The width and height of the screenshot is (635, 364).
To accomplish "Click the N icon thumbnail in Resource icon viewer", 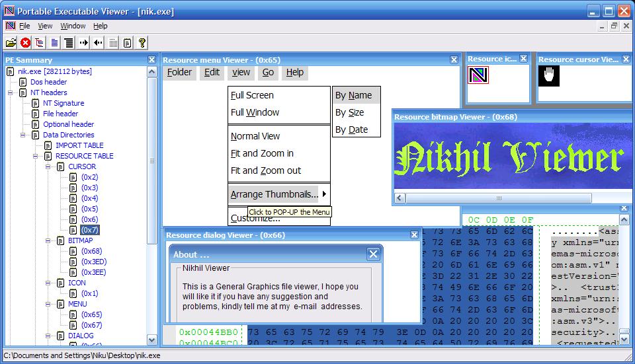I will click(478, 75).
